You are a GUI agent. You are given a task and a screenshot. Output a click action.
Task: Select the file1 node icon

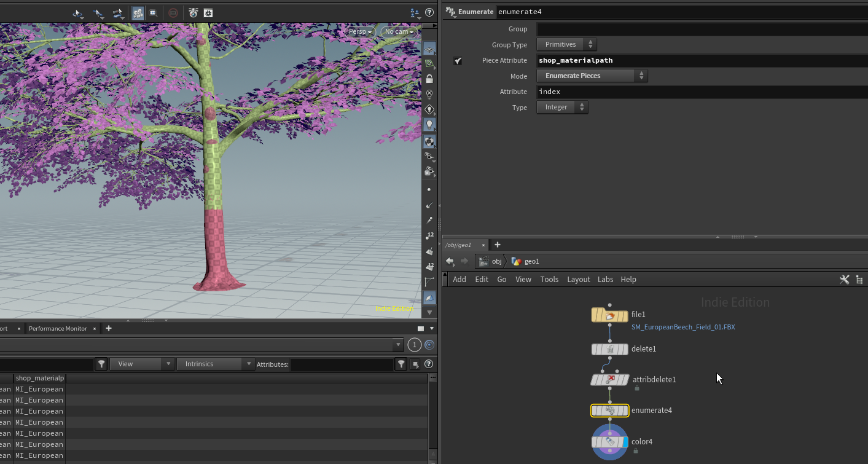tap(609, 316)
